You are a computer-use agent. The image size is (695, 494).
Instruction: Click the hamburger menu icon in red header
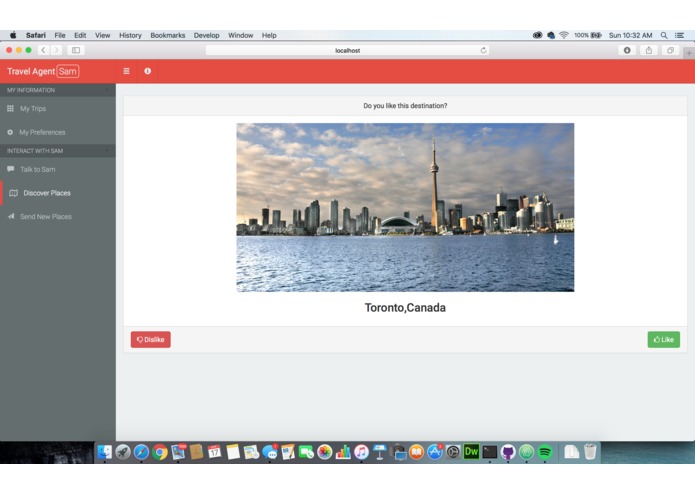126,71
